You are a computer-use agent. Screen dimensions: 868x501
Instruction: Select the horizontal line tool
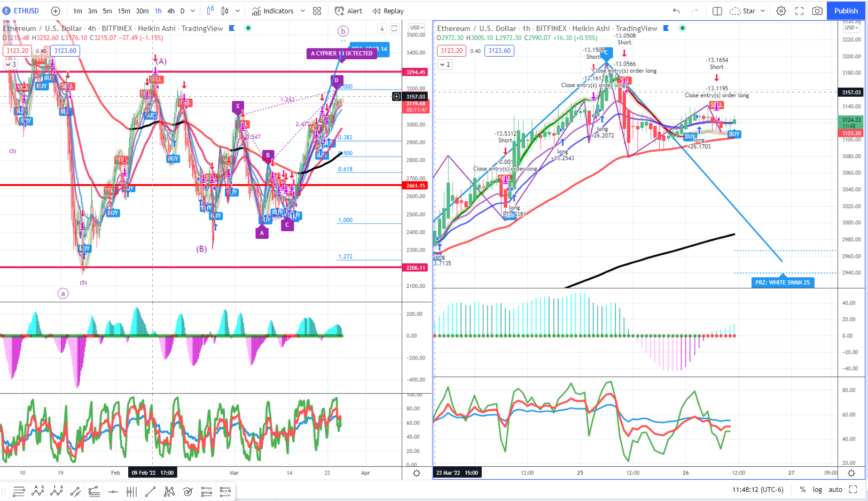point(113,491)
